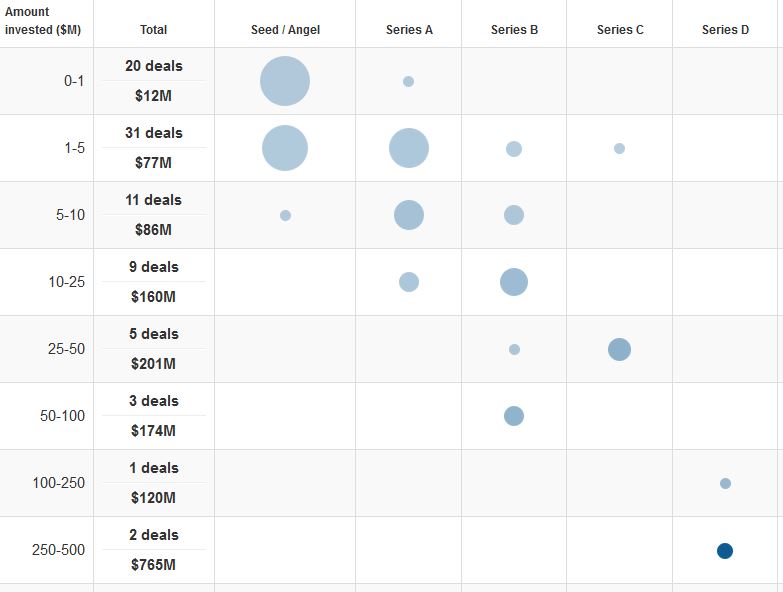Select the Amount invested ($M) header
This screenshot has height=592, width=783.
[42, 20]
